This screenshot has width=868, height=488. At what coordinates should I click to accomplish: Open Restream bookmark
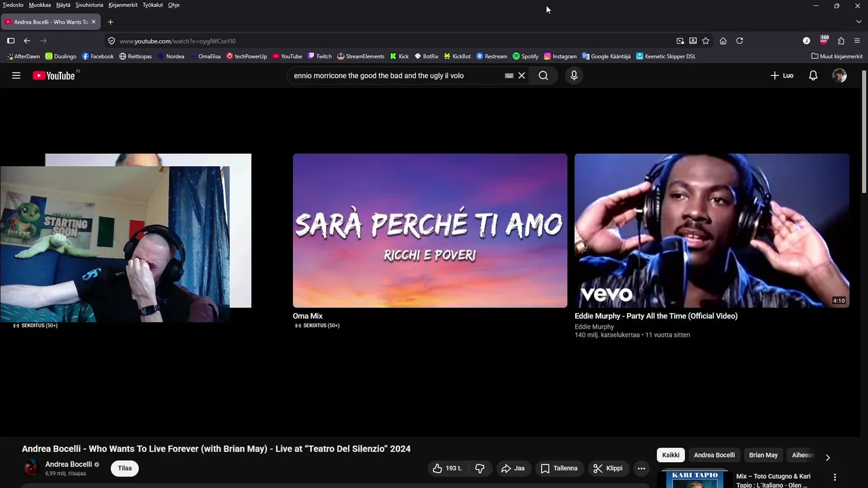(x=492, y=56)
